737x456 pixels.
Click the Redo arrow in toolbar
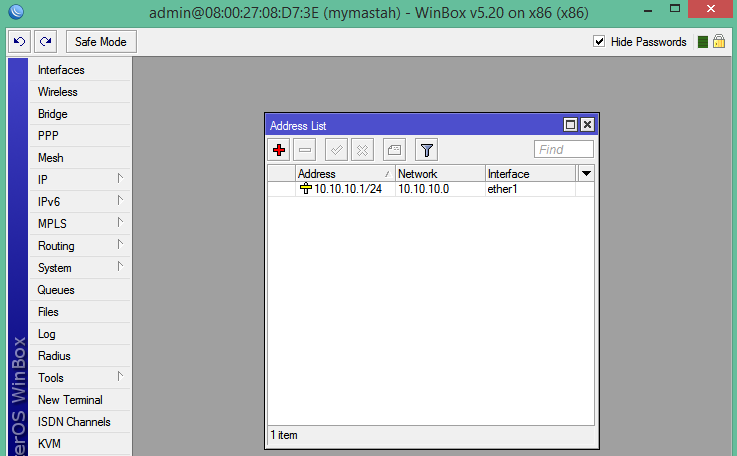46,42
